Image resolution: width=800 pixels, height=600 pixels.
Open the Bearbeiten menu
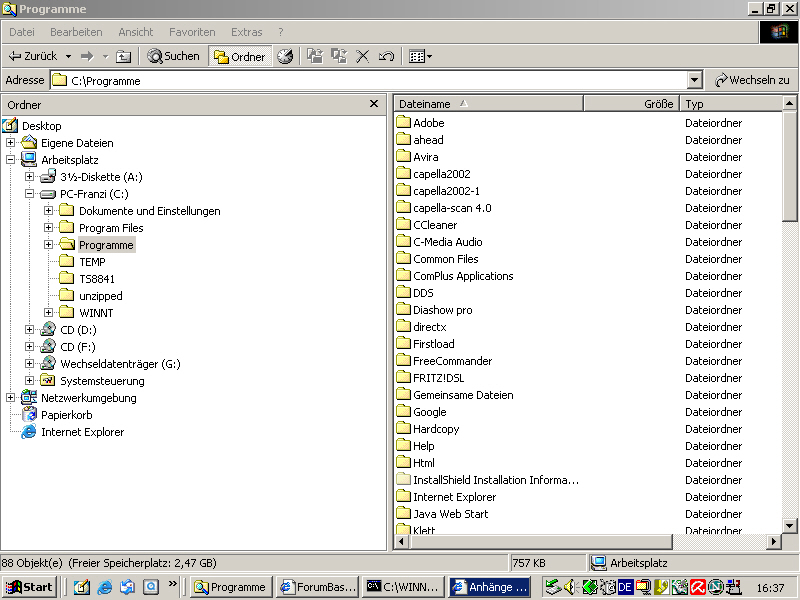(76, 32)
